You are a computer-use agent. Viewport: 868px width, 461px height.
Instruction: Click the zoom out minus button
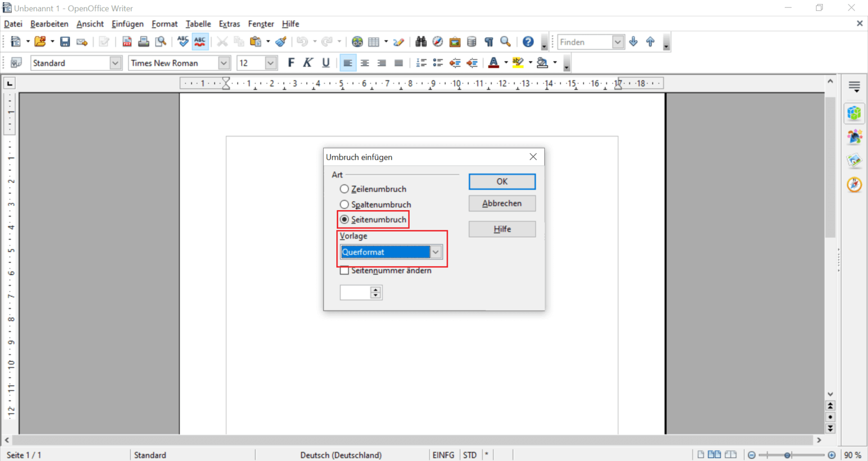(752, 455)
